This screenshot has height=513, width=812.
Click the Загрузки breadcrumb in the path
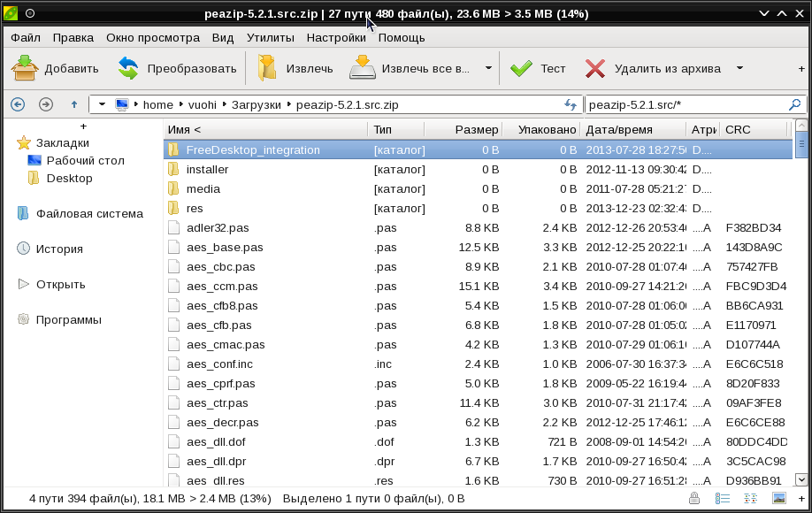coord(256,104)
